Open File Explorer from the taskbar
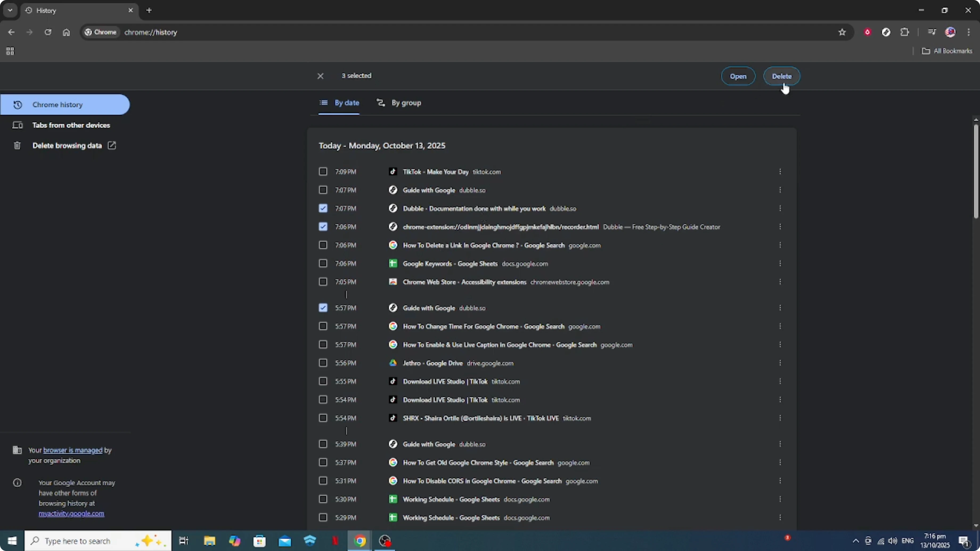Viewport: 980px width, 551px height. coord(209,541)
